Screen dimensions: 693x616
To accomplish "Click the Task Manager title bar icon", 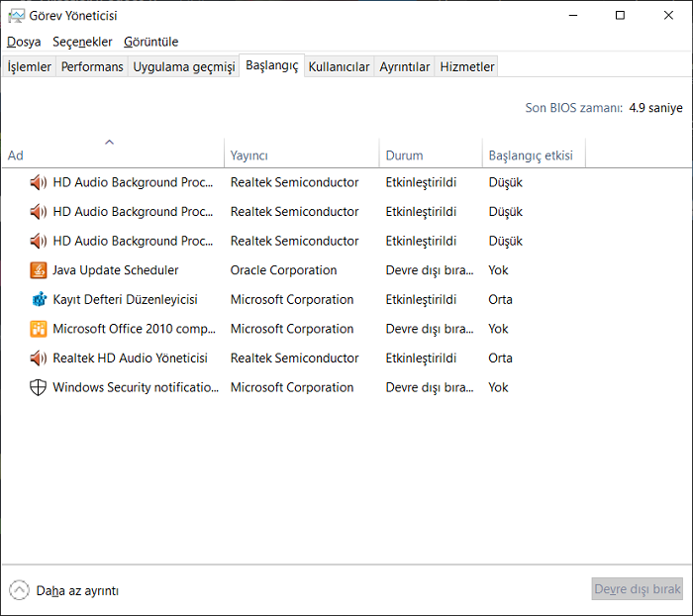I will pyautogui.click(x=17, y=16).
